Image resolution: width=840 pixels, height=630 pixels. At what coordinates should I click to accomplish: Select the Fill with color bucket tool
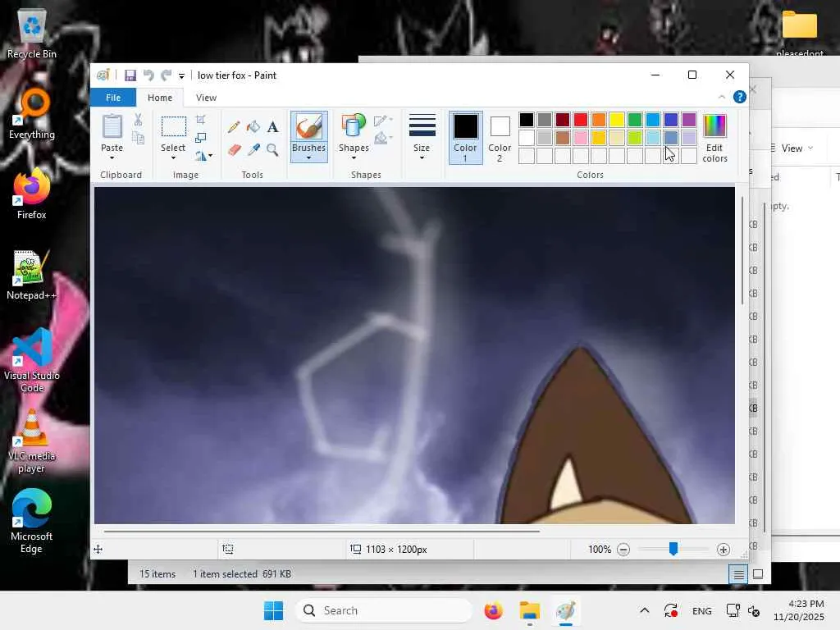(x=253, y=127)
